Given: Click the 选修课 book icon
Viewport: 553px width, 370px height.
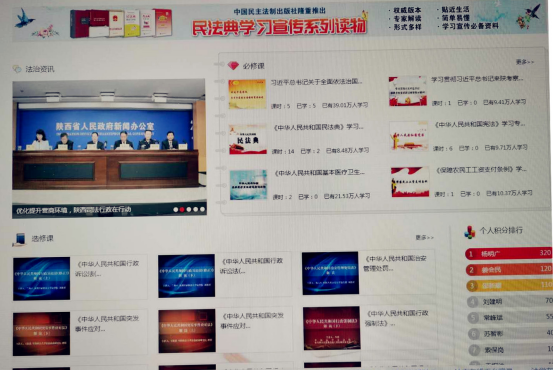Looking at the screenshot, I should (x=20, y=239).
